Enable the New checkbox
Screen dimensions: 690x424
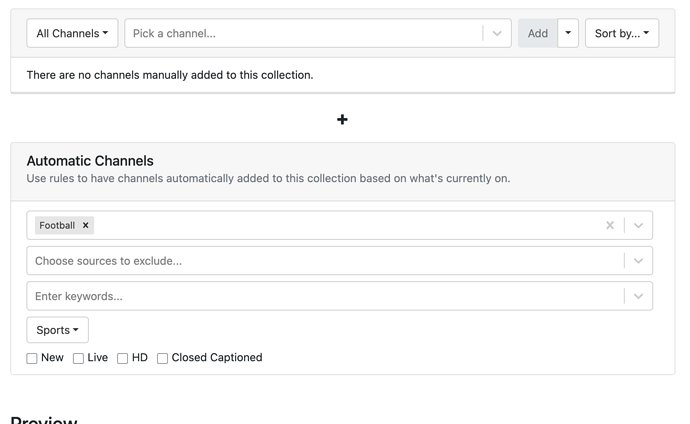tap(32, 358)
